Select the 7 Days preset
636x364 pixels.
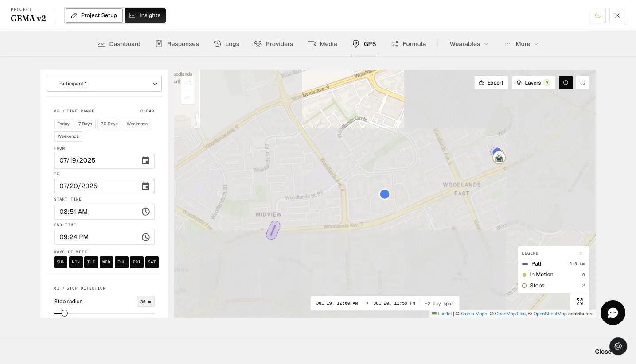pyautogui.click(x=85, y=124)
